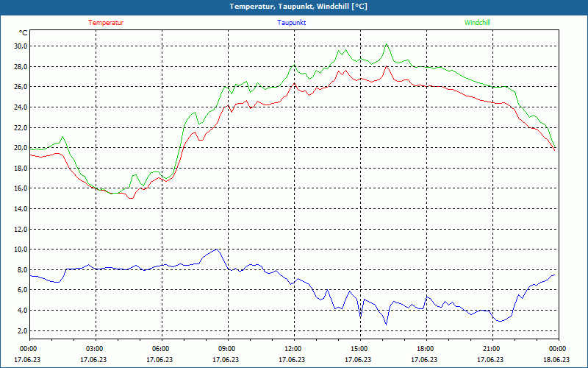Image resolution: width=588 pixels, height=368 pixels.
Task: Click the 20,0 y-axis value
Action: 21,148
